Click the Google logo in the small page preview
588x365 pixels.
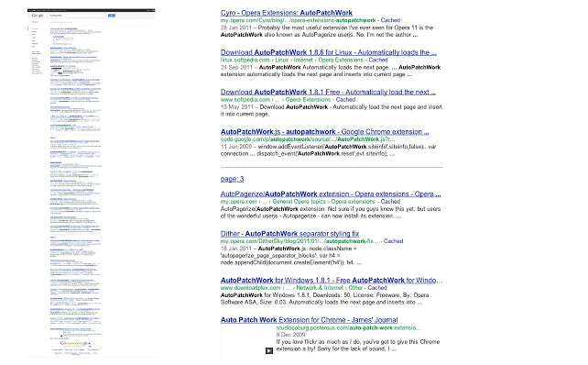coord(38,16)
